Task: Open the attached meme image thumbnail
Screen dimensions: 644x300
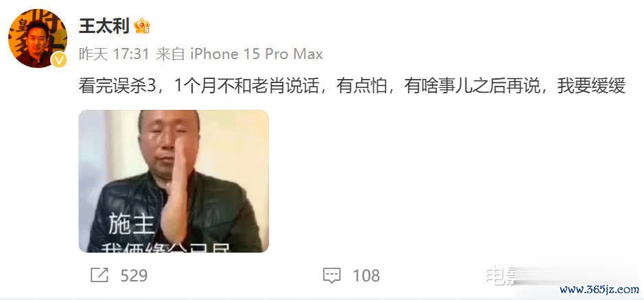Action: [x=174, y=181]
